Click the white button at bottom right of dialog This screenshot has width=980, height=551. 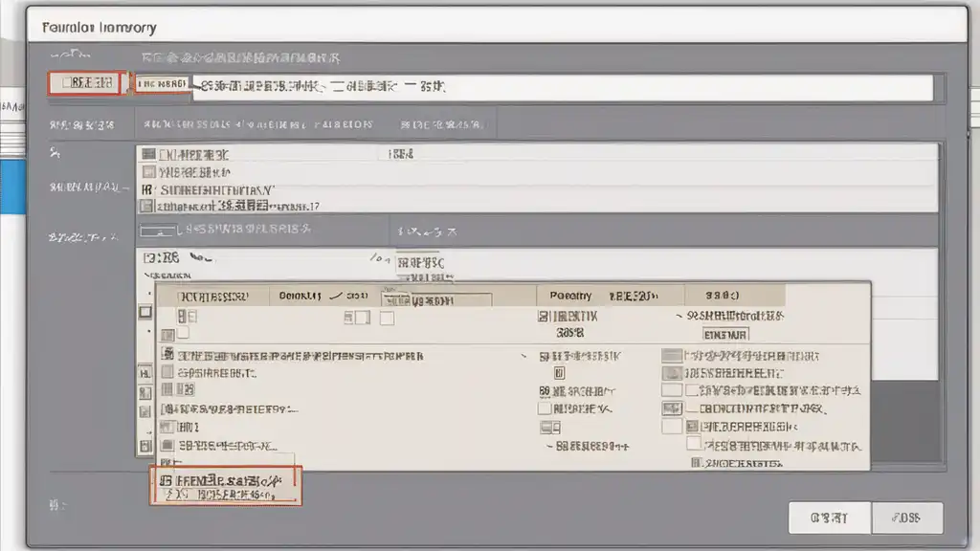(x=830, y=518)
